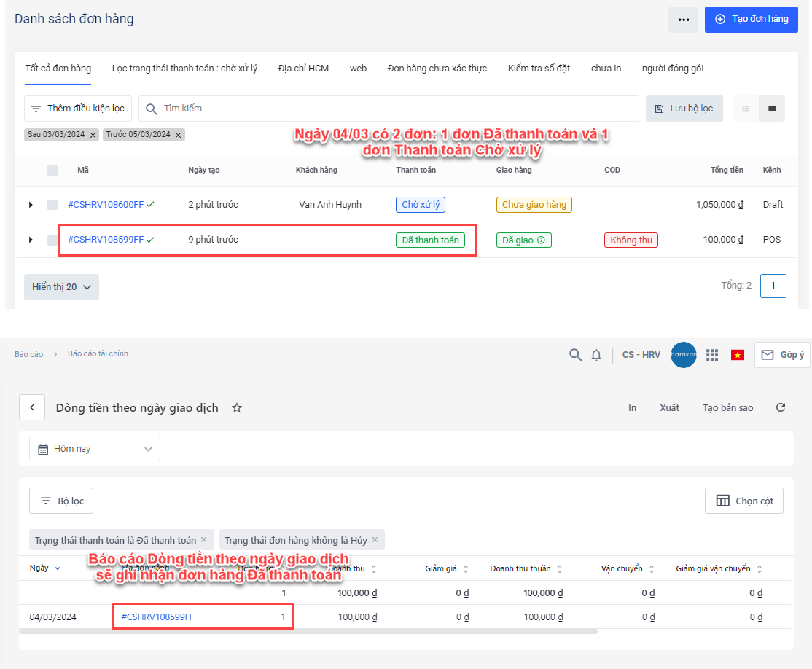Open search via magnifier icon in header
The width and height of the screenshot is (812, 669).
(575, 355)
